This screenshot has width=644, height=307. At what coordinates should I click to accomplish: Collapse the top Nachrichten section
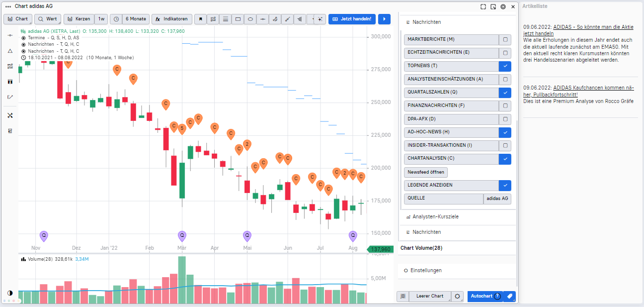click(x=457, y=22)
